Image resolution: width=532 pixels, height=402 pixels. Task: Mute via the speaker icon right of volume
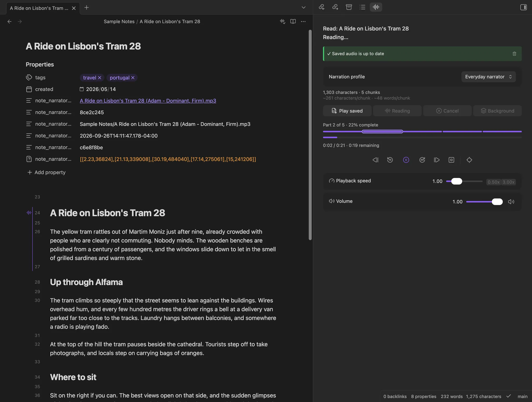[x=511, y=202]
